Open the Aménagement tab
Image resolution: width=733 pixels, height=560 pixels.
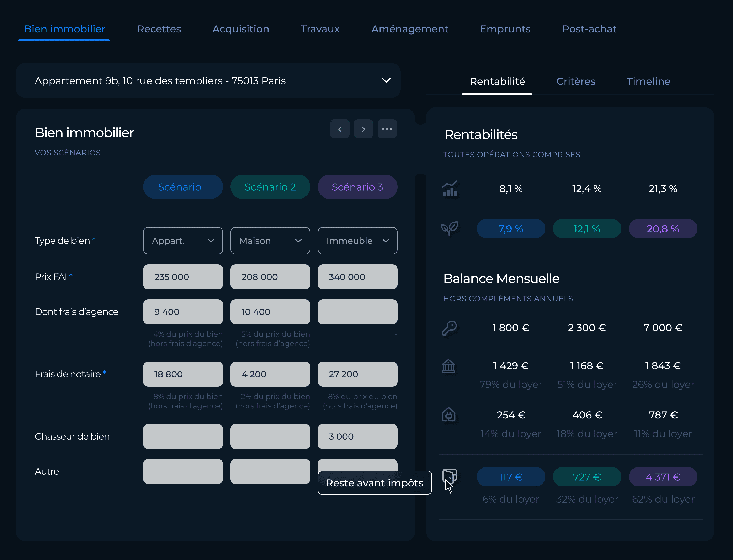click(x=410, y=29)
